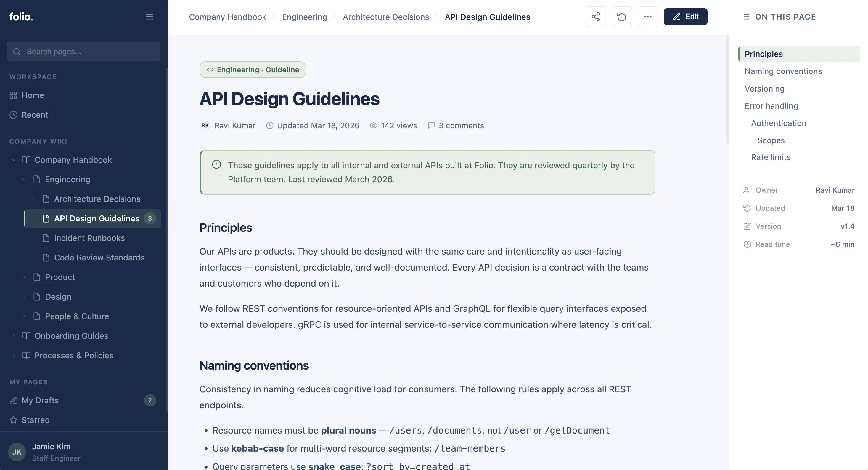Expand Onboarding Guides chevron
Image resolution: width=868 pixels, height=470 pixels.
pyautogui.click(x=14, y=336)
